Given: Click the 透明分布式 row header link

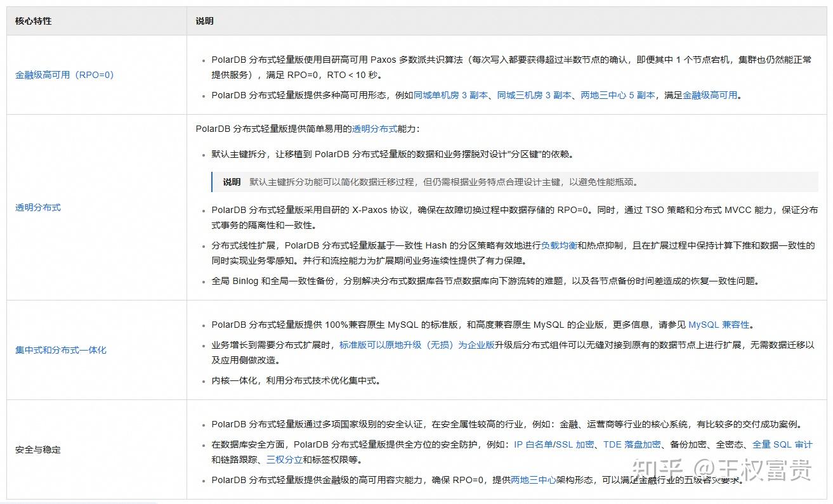Looking at the screenshot, I should point(38,207).
